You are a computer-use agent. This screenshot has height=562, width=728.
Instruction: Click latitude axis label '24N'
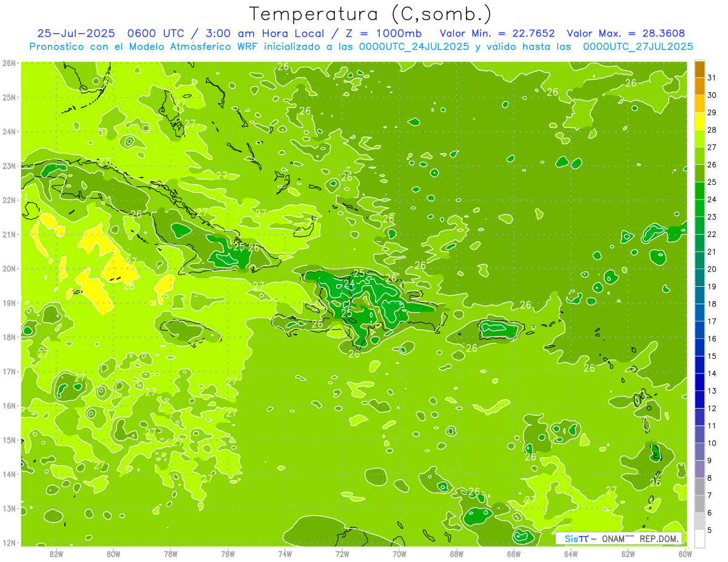pyautogui.click(x=8, y=132)
